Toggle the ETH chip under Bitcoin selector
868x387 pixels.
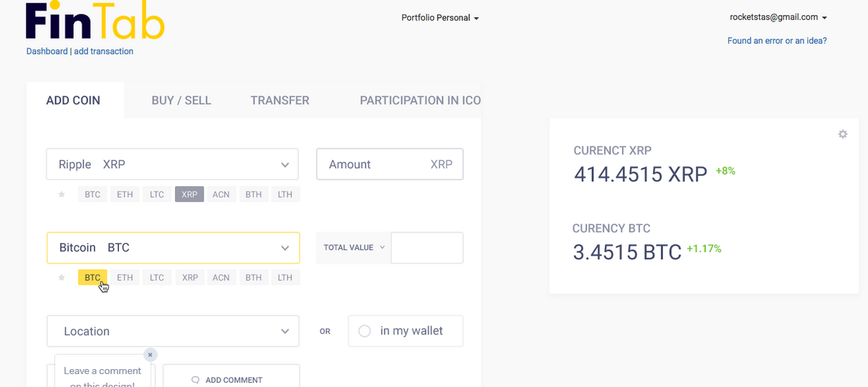(x=125, y=277)
